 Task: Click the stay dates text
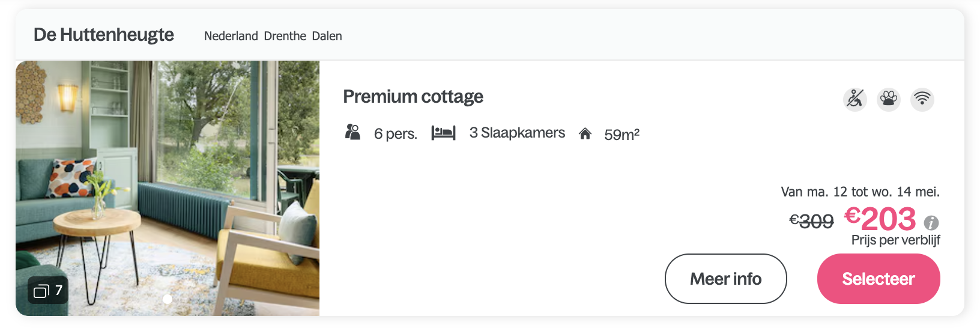click(861, 192)
